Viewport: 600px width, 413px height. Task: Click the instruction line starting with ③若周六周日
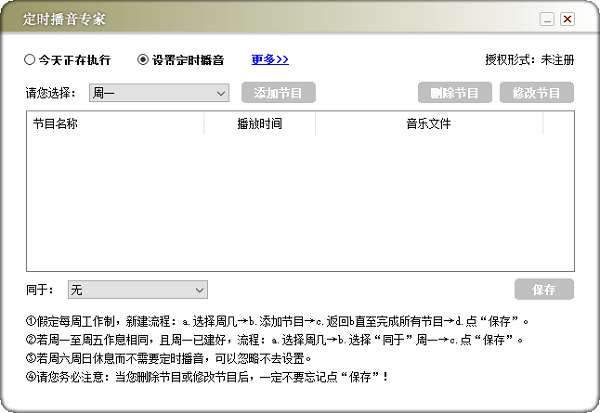click(x=169, y=358)
